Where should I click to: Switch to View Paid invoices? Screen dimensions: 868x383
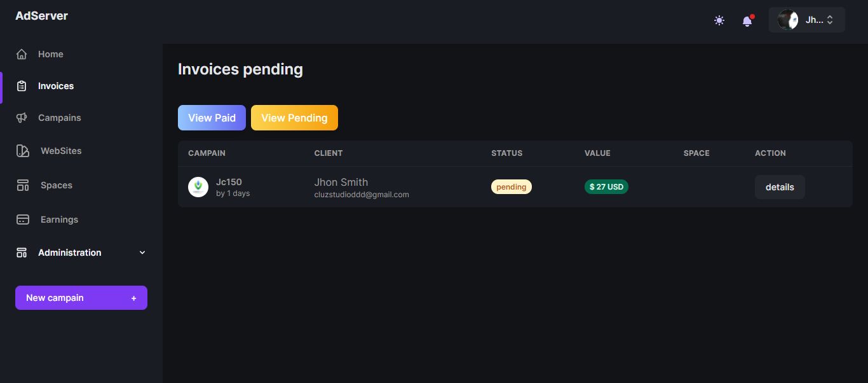pyautogui.click(x=212, y=118)
